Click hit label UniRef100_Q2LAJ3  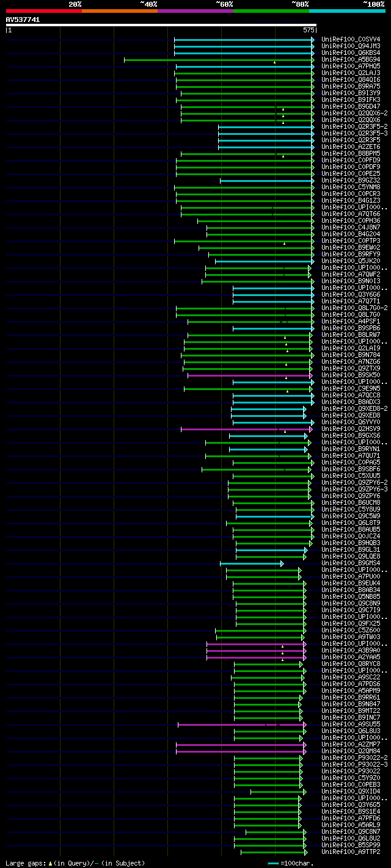352,73
